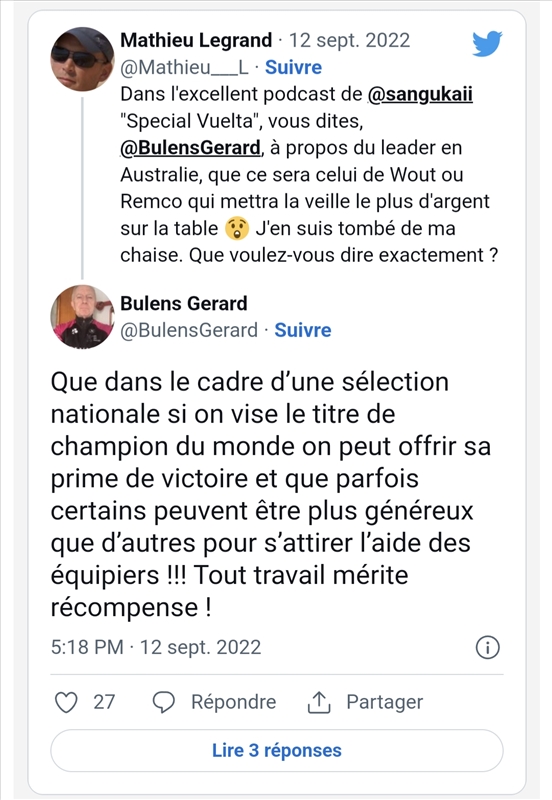Follow Bulens Gerard via Suivre
This screenshot has width=552, height=800.
(303, 330)
